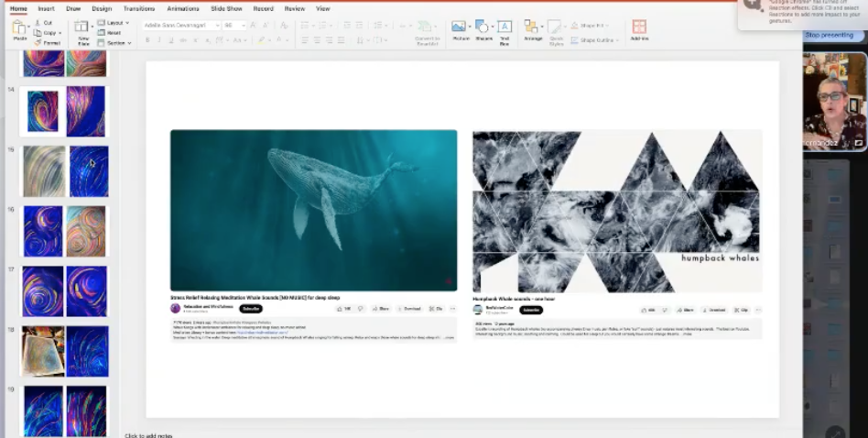Open the Design tab

(102, 8)
